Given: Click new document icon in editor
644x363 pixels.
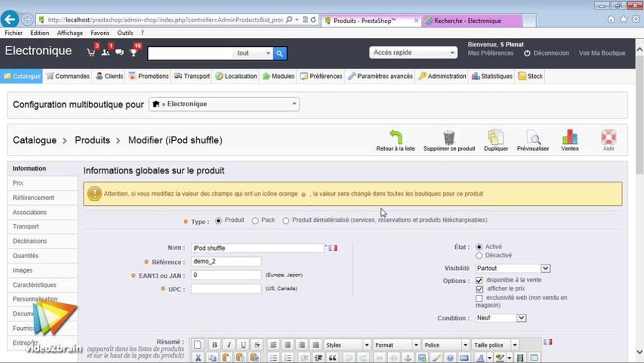Looking at the screenshot, I should (x=198, y=345).
